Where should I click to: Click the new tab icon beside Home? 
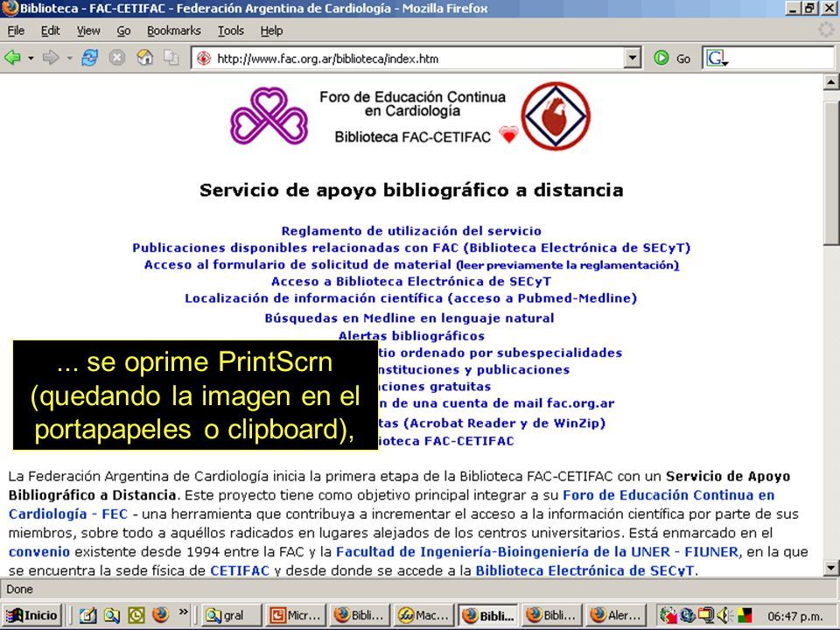click(x=171, y=58)
